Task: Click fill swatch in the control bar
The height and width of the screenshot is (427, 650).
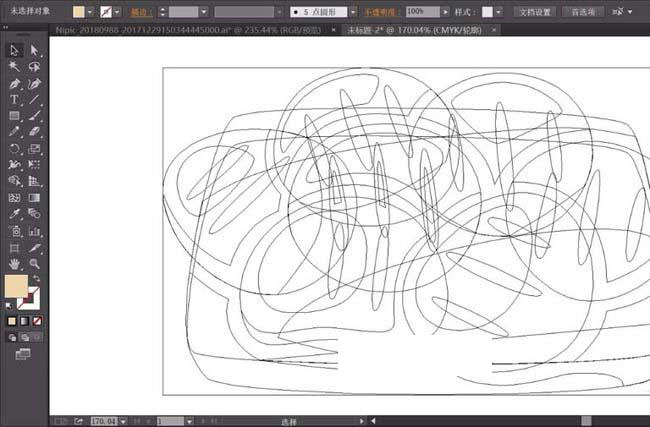Action: point(78,12)
